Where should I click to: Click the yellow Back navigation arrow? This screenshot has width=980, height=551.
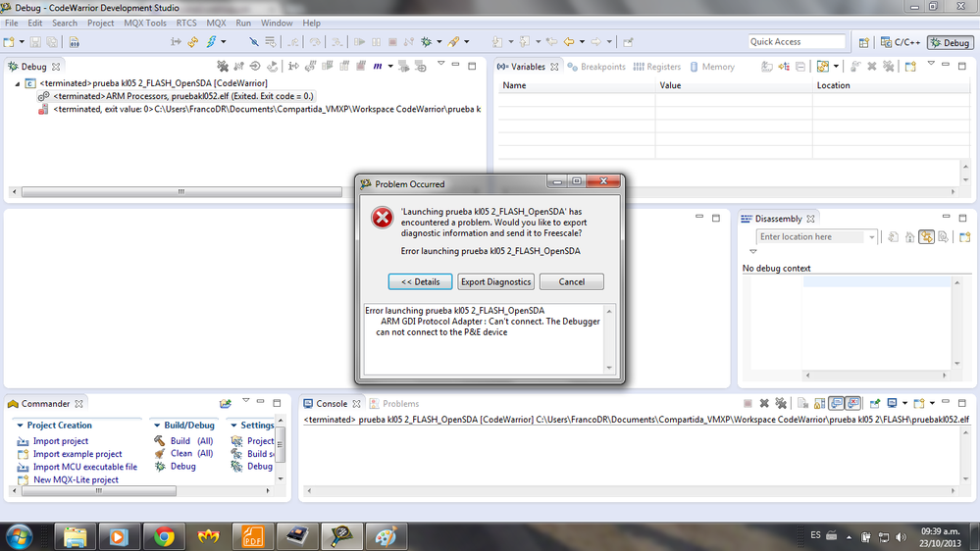point(569,42)
